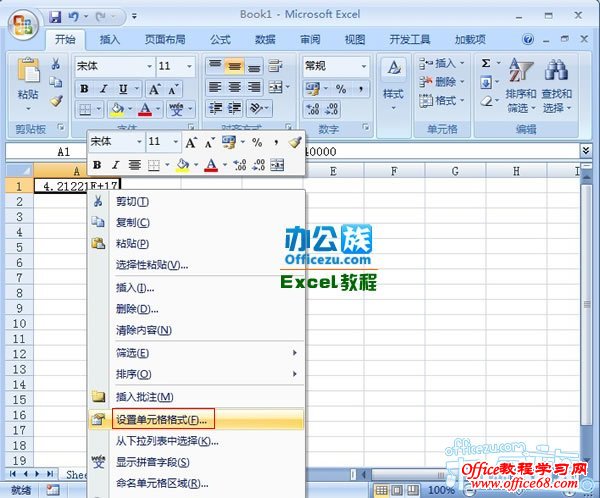The width and height of the screenshot is (600, 498).
Task: Toggle Italic in the ribbon font group
Action: 103,89
